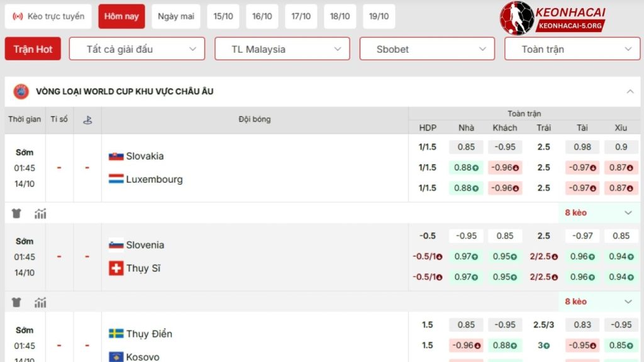Open the Toàn trận dropdown
The image size is (644, 362).
tap(572, 48)
